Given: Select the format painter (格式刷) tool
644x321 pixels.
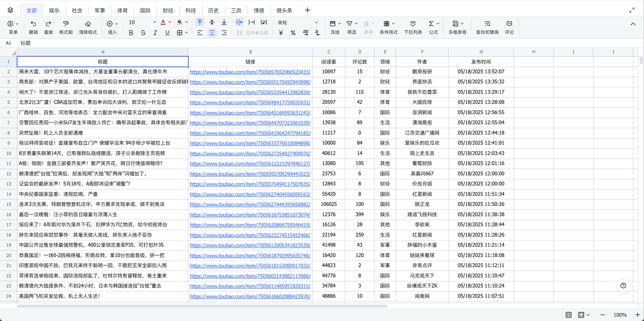Looking at the screenshot, I should point(66,24).
